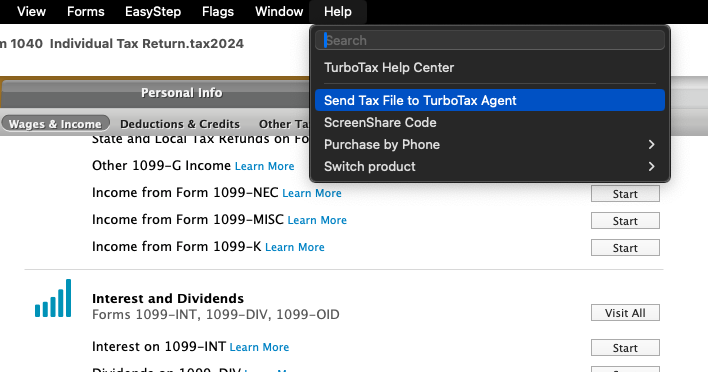Image resolution: width=708 pixels, height=372 pixels.
Task: Go to Deductions & Credits tab
Action: [180, 124]
